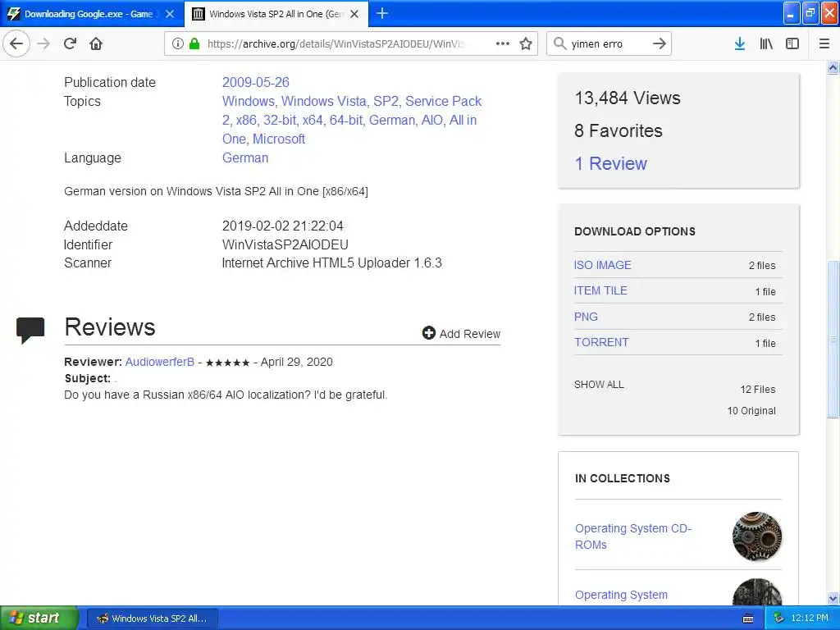Image resolution: width=840 pixels, height=630 pixels.
Task: Select the Windows Vista SP2 All in One tab
Action: pos(276,14)
